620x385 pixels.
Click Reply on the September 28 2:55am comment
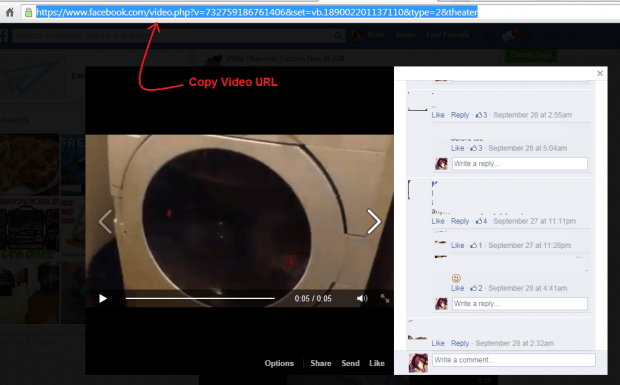tap(460, 115)
